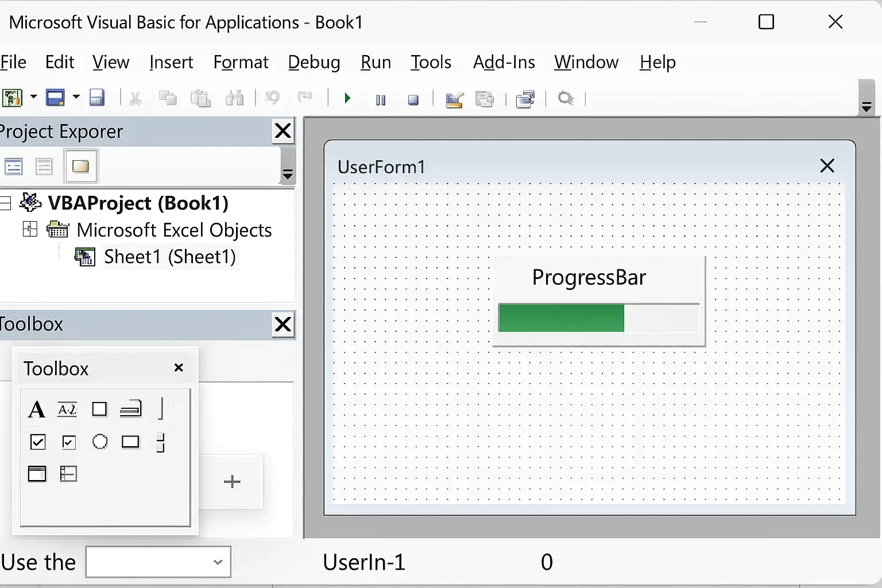Click the View Code icon in Project Explorer
Viewport: 882px width, 588px height.
click(13, 167)
